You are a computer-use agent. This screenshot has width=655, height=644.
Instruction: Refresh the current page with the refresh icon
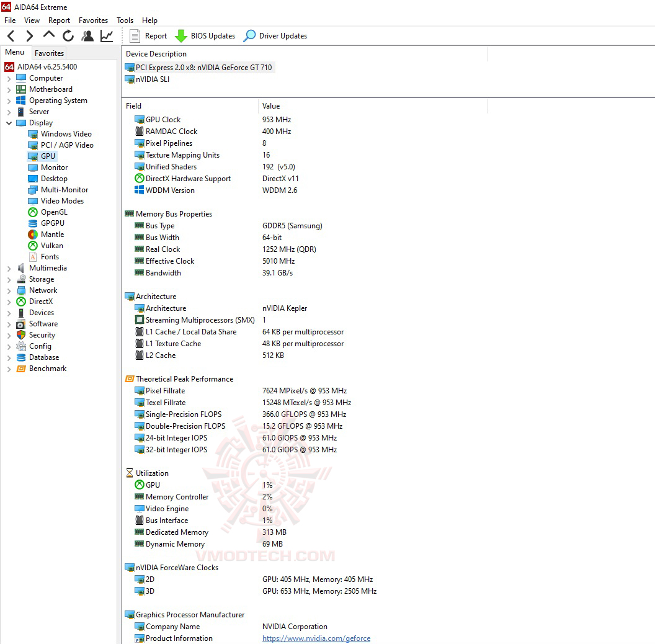pos(68,36)
